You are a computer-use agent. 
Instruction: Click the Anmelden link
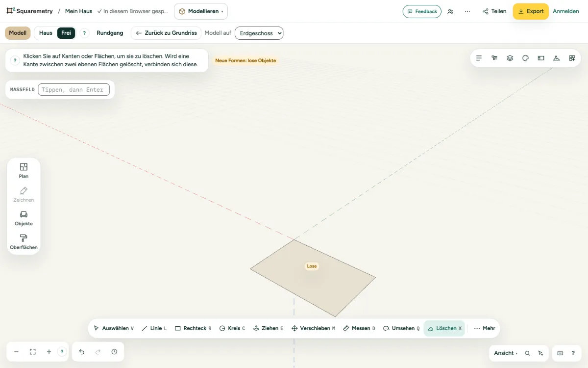point(566,11)
